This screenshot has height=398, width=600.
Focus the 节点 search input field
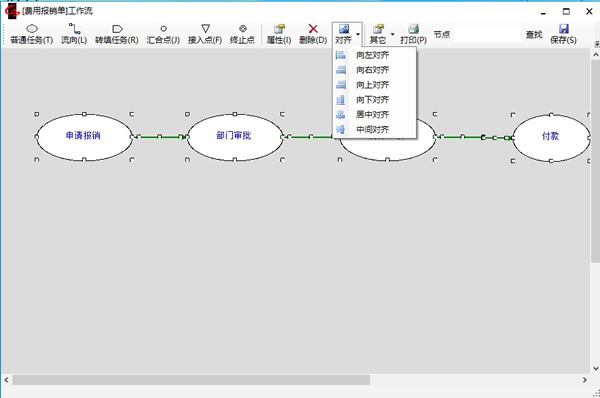point(488,34)
